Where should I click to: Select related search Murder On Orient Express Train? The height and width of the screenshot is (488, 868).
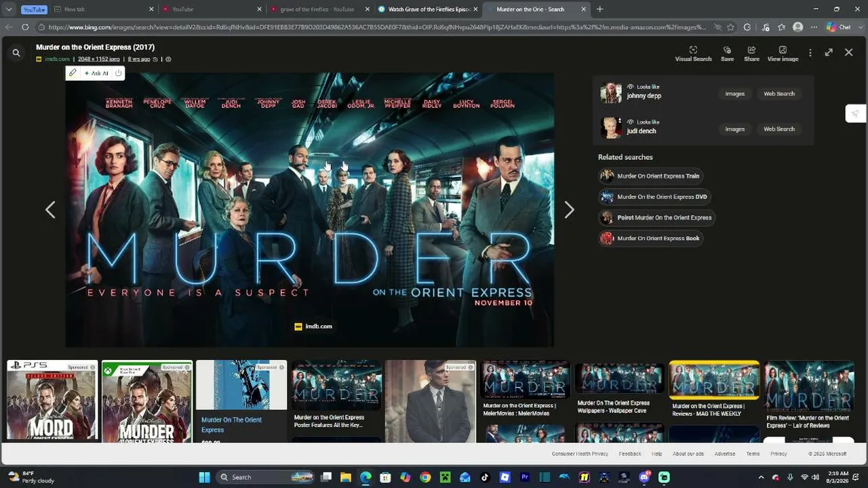tap(650, 176)
